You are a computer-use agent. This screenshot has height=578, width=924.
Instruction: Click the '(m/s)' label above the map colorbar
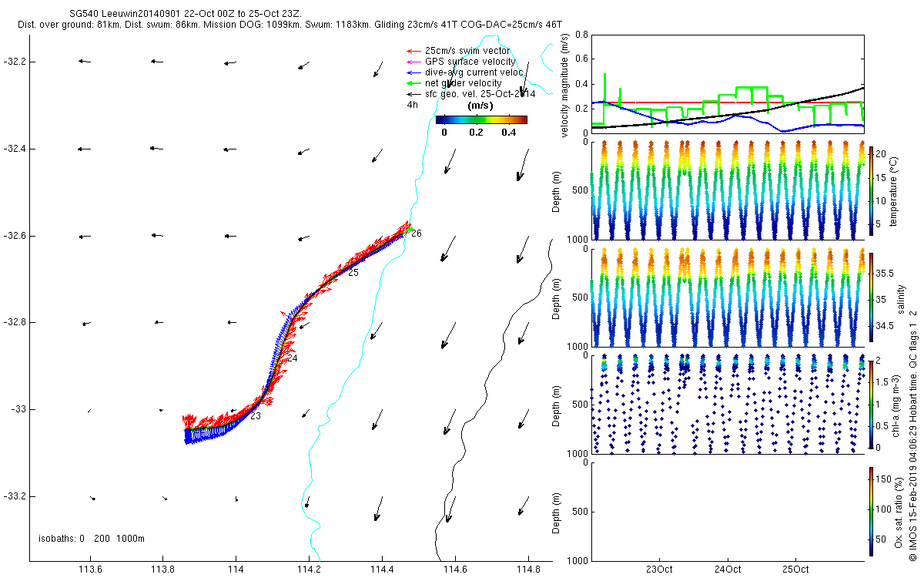click(x=480, y=106)
